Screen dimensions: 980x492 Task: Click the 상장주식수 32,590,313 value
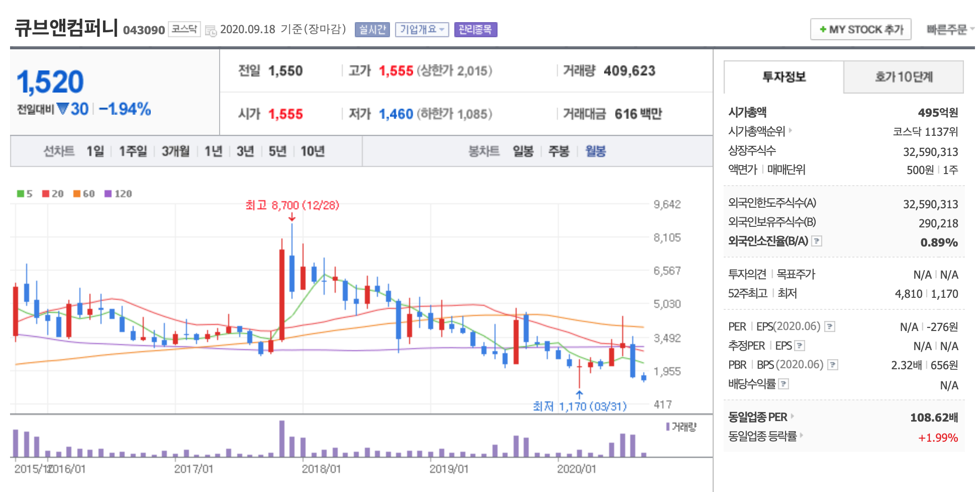931,152
